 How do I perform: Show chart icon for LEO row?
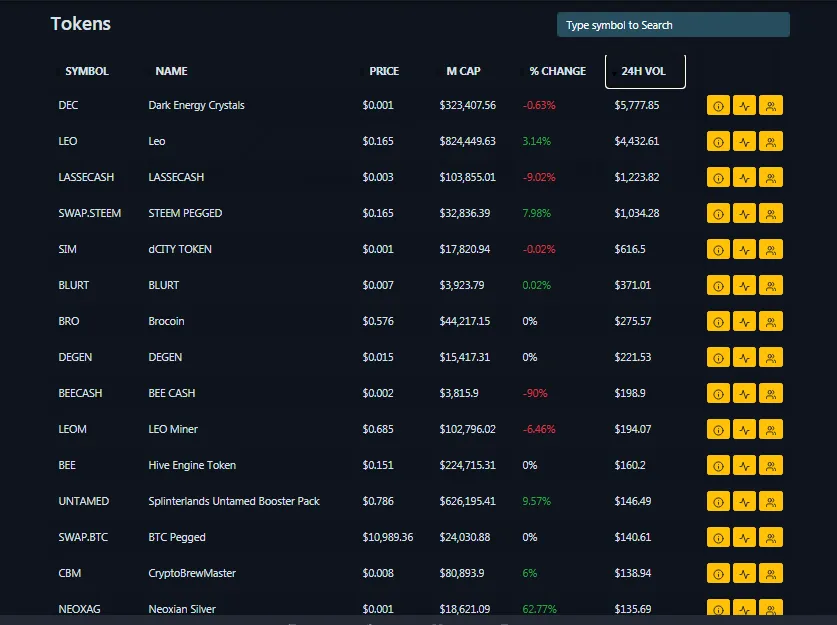[744, 141]
